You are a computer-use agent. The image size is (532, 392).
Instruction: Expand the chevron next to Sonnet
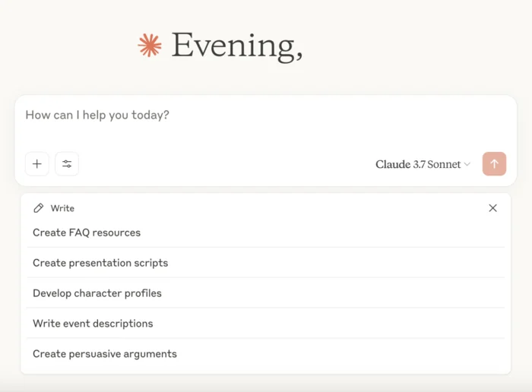click(467, 164)
